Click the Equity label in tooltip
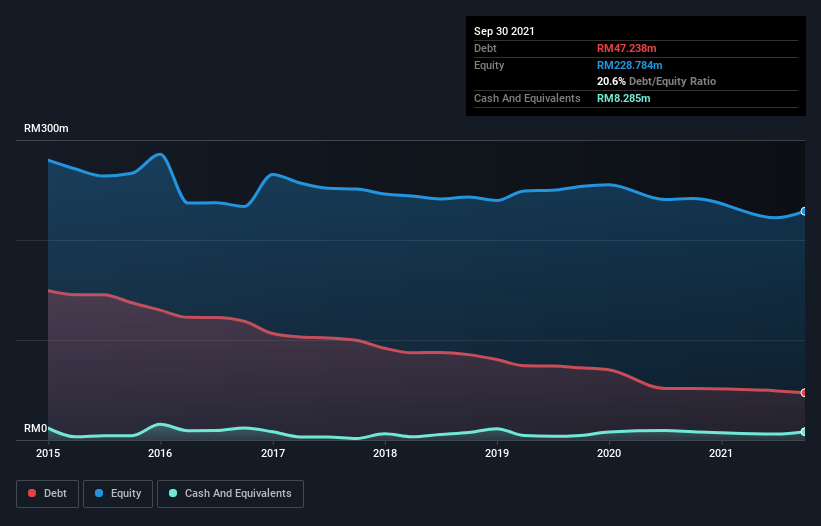Viewport: 821px width, 526px height. click(489, 65)
